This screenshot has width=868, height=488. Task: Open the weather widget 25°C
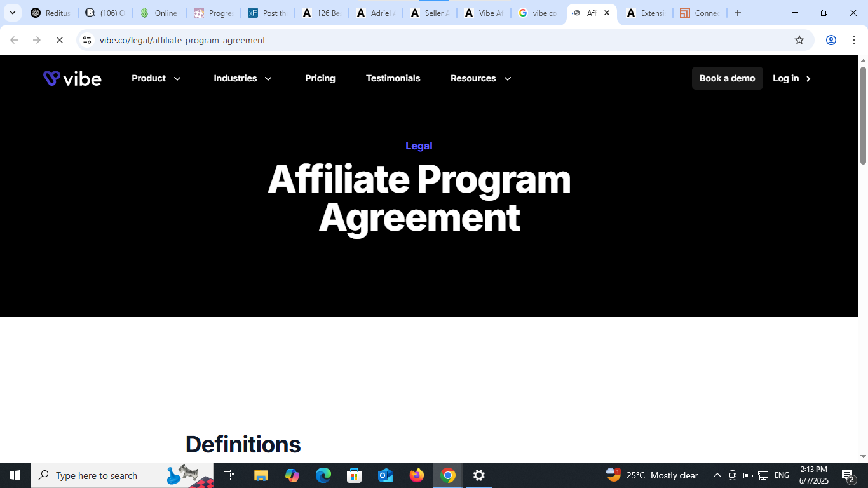(653, 475)
